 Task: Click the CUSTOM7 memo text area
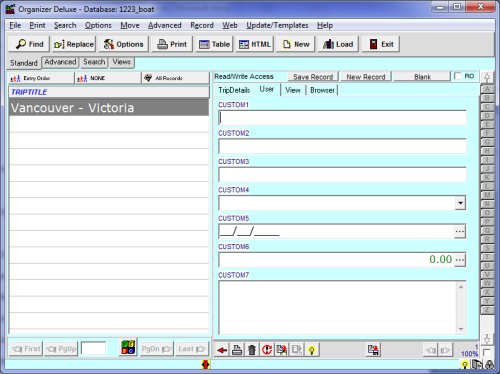click(337, 308)
